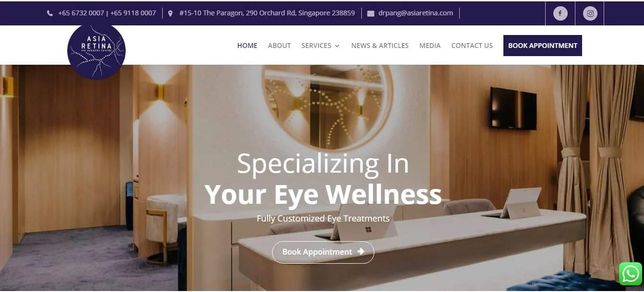Click the +65 6732 0007 phone number
644x292 pixels.
(x=81, y=13)
